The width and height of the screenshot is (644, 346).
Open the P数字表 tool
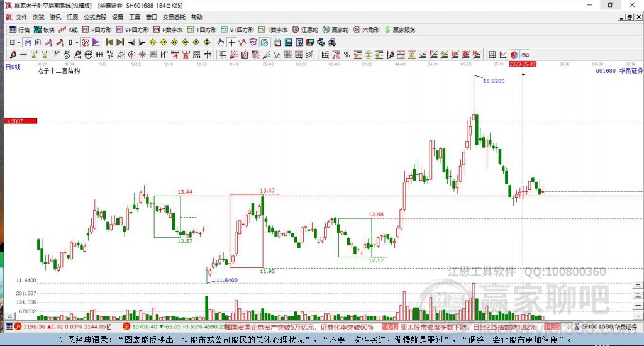pos(168,30)
